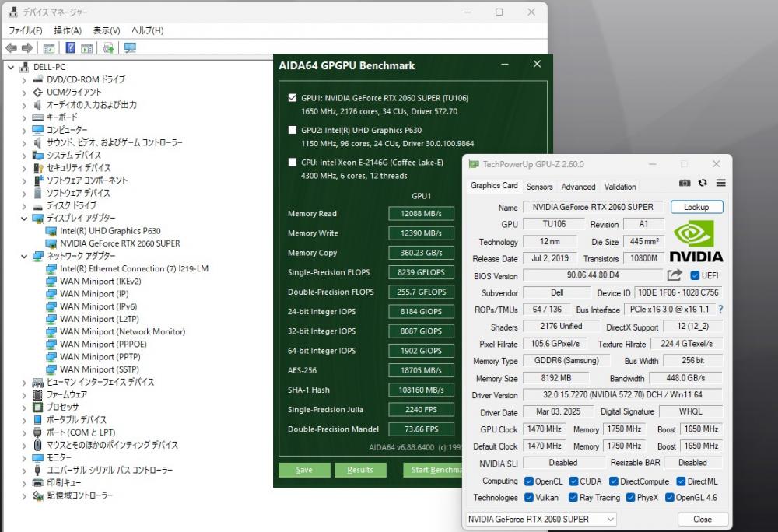Toggle the Vulkan checkbox
The width and height of the screenshot is (778, 532).
point(529,497)
